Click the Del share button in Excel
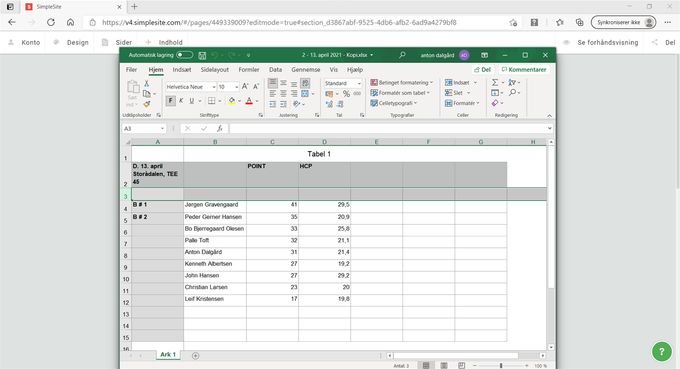Viewport: 680px width, 369px height. [483, 69]
